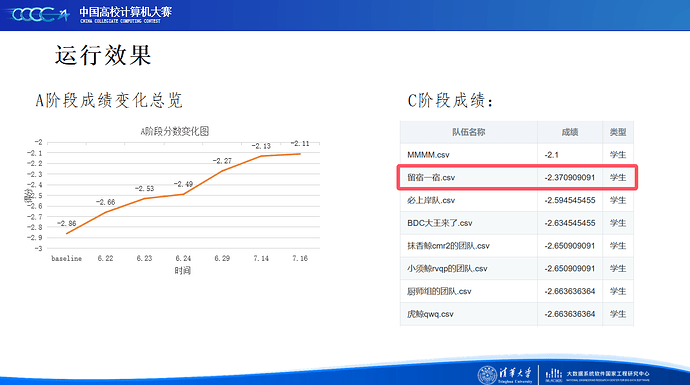Click the data label -2.11 on the chart
Image resolution: width=690 pixels, height=385 pixels.
(300, 143)
